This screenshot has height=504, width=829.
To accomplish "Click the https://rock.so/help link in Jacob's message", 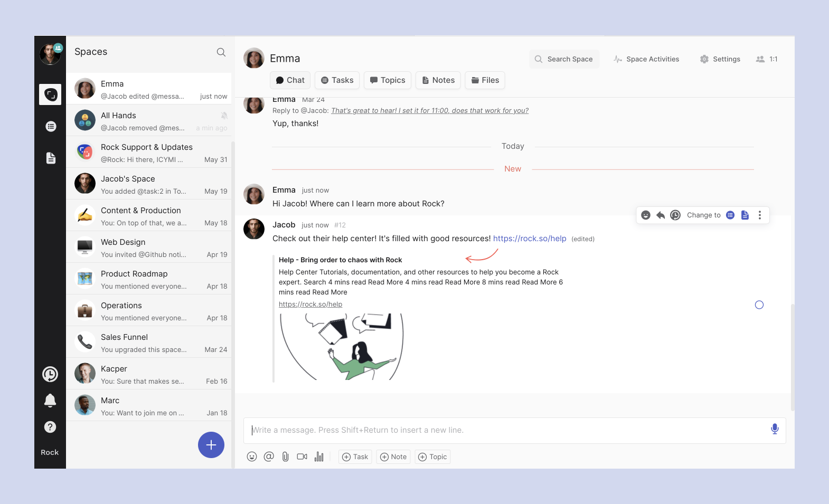I will [529, 239].
